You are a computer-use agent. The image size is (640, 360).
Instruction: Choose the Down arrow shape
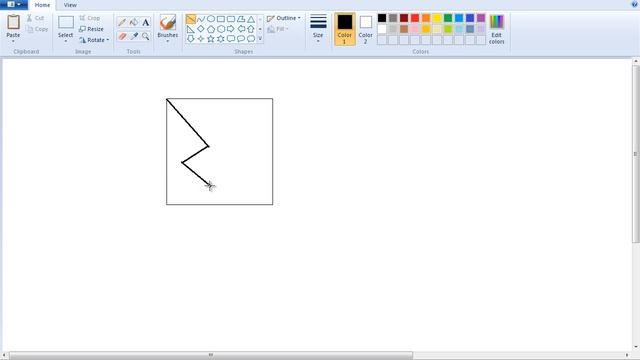(x=191, y=39)
